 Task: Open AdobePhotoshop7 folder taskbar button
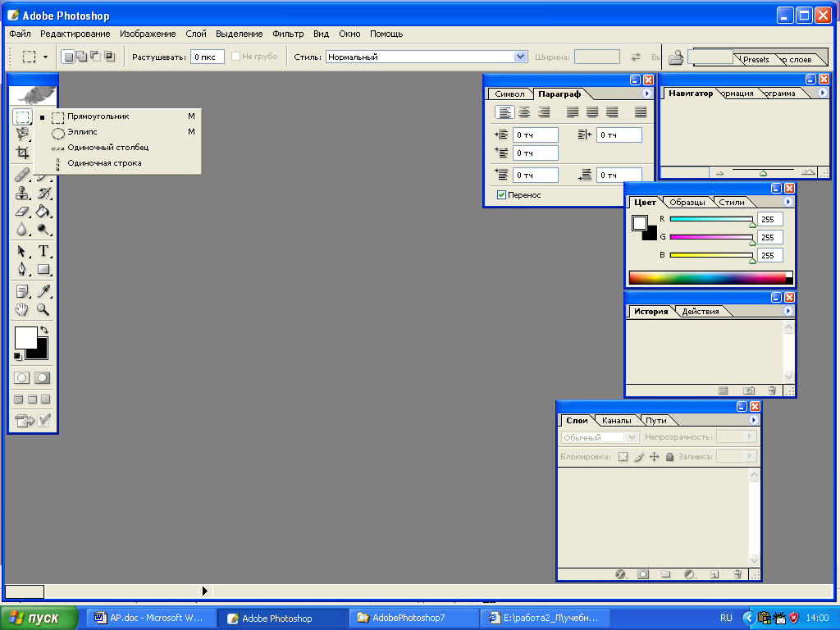(x=413, y=618)
